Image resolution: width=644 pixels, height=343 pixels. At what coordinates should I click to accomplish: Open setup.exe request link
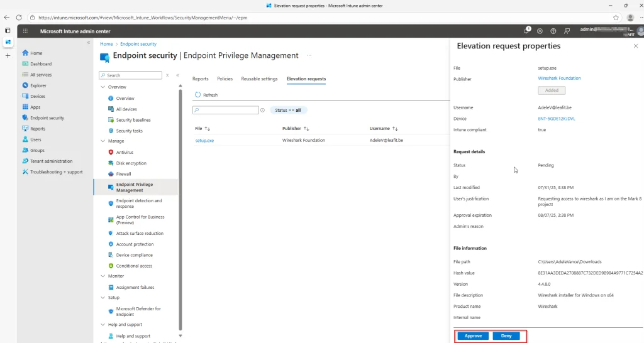coord(204,140)
